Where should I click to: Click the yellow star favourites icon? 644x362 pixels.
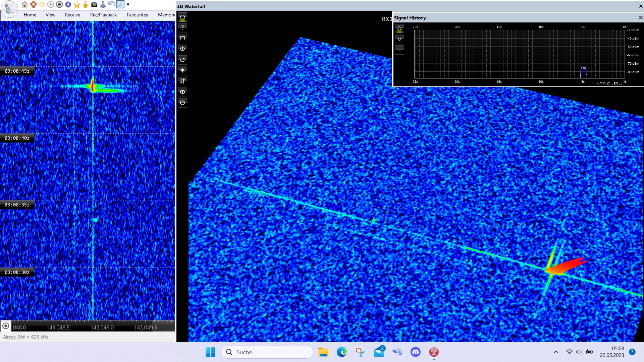pyautogui.click(x=77, y=4)
